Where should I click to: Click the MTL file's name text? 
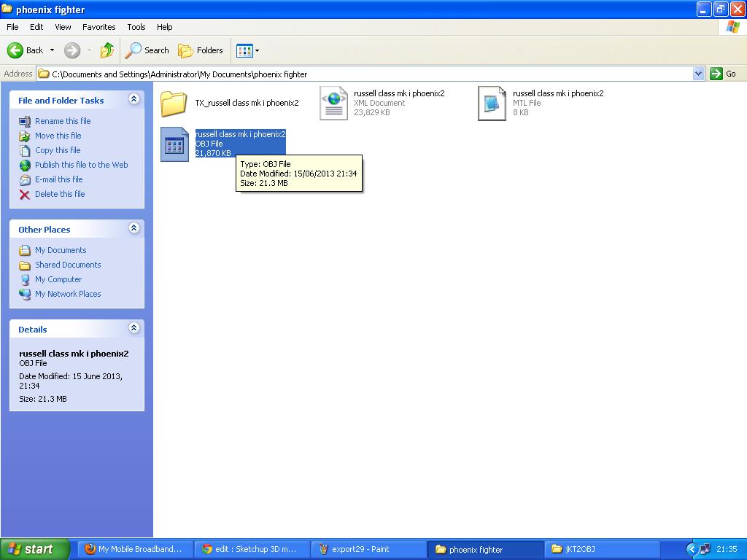tap(558, 93)
